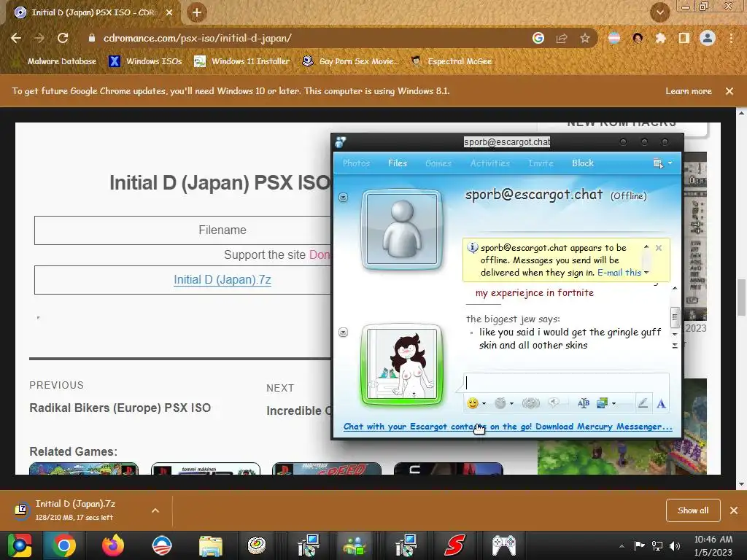Open the tab search dropdown button
This screenshot has height=560, width=747.
tap(660, 12)
